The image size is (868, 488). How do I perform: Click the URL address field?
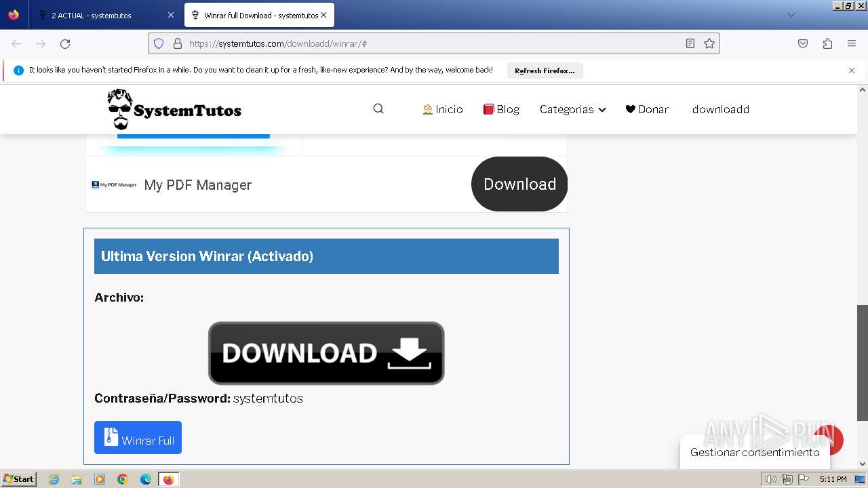pyautogui.click(x=434, y=43)
